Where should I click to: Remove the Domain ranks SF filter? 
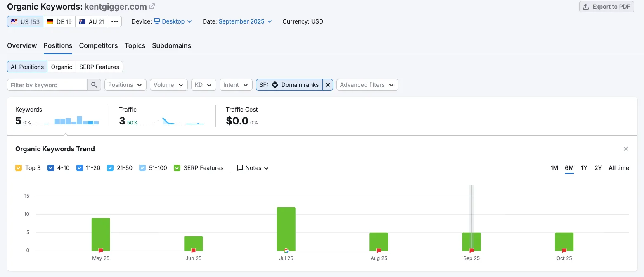coord(327,85)
